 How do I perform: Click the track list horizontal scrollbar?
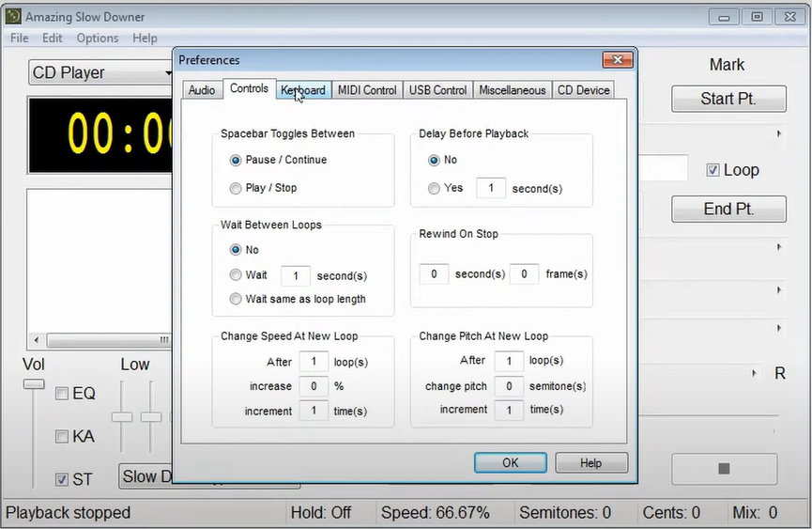click(108, 340)
